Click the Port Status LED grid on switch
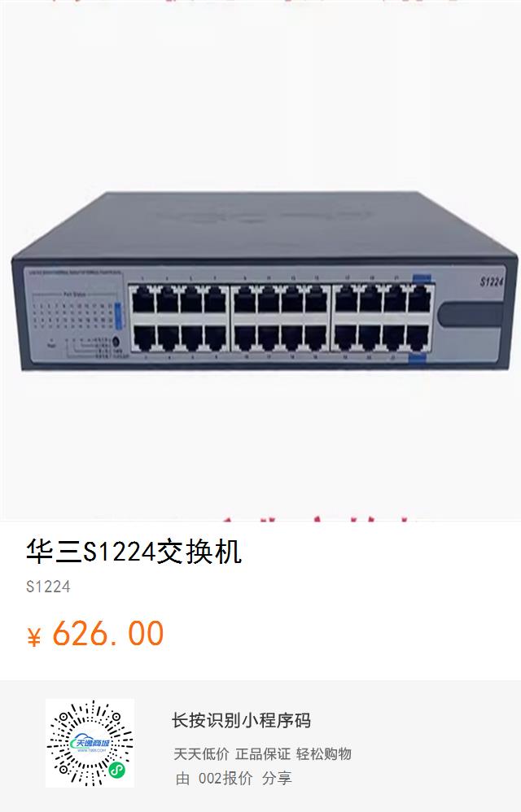521x812 pixels. click(x=72, y=312)
